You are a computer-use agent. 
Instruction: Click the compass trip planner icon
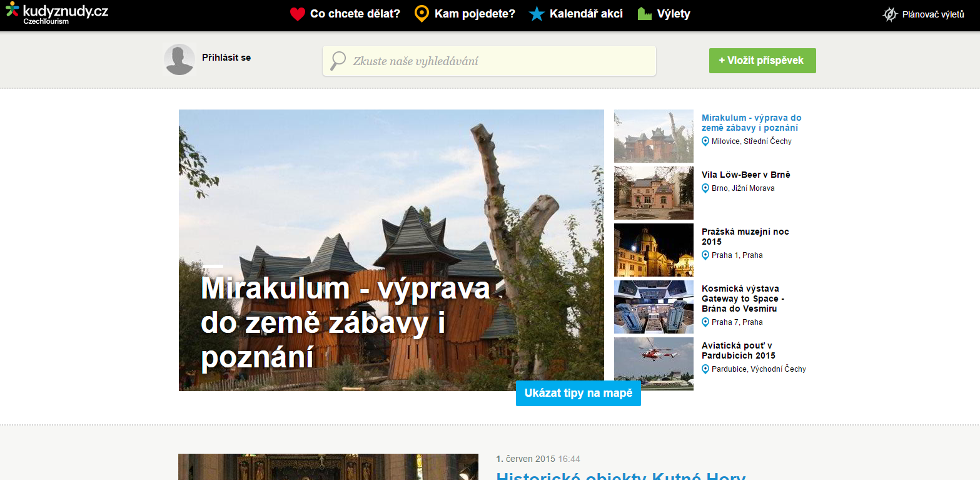tap(890, 14)
